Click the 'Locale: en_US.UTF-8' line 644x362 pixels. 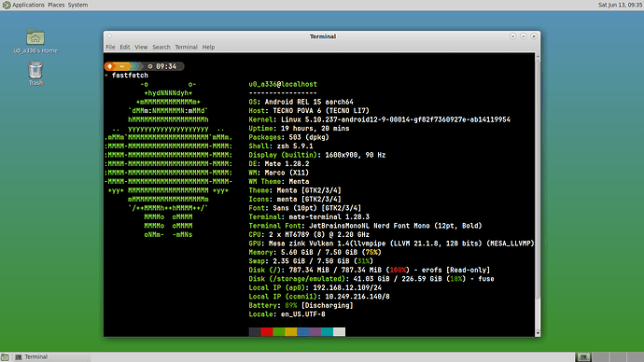click(x=287, y=314)
